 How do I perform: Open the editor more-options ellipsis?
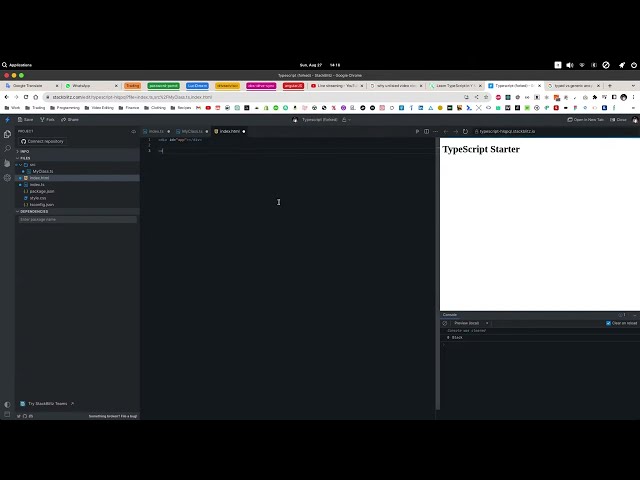pyautogui.click(x=435, y=131)
